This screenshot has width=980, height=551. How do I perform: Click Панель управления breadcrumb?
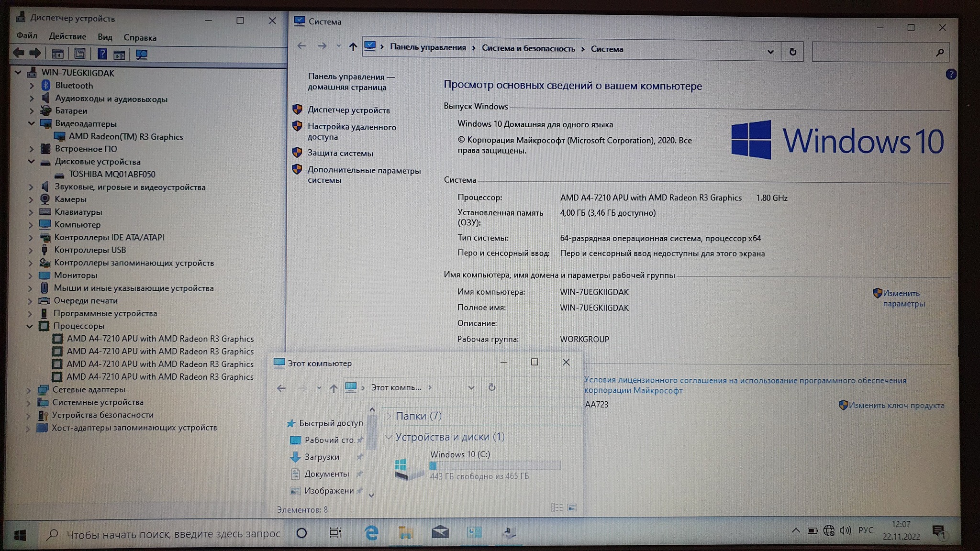(428, 47)
